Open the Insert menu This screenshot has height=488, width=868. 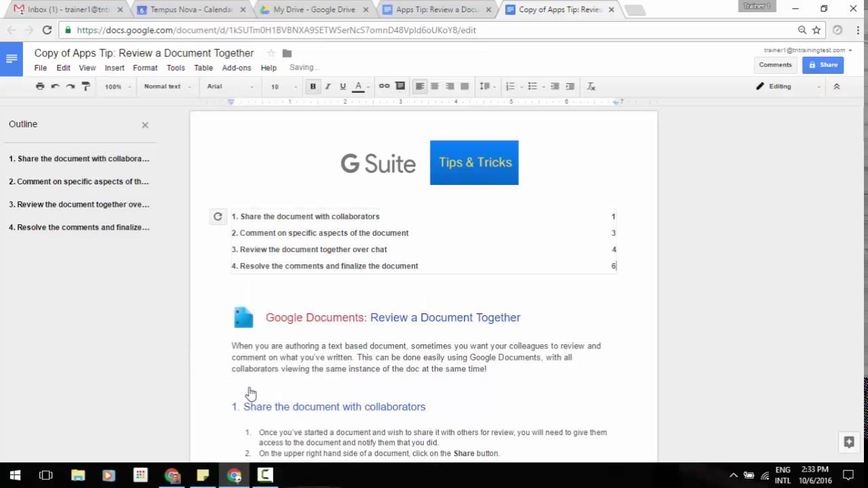[115, 68]
